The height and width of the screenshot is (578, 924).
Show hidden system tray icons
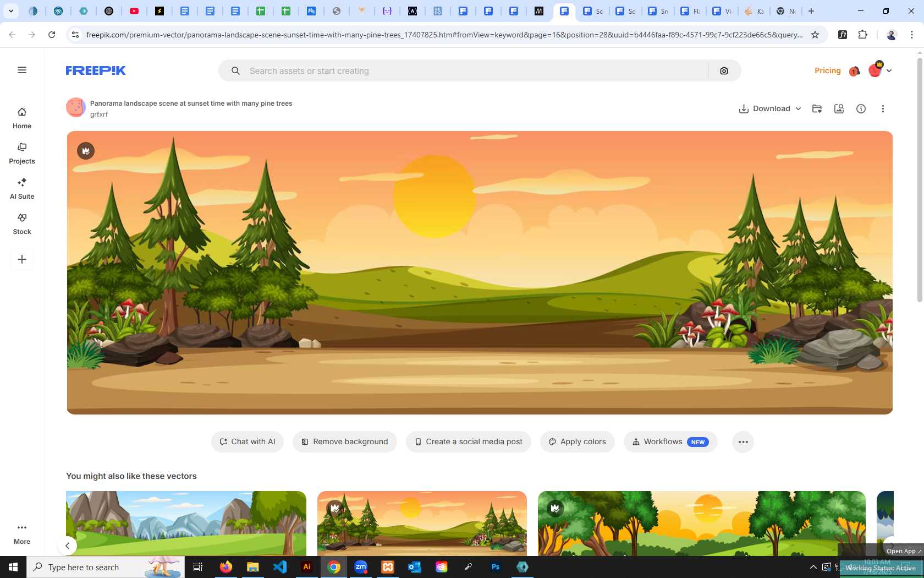pos(813,567)
